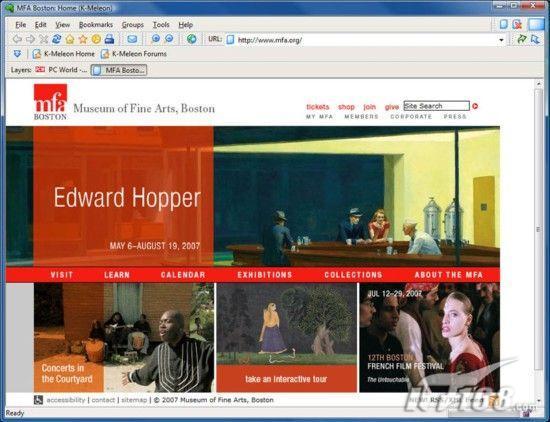Viewport: 550px width, 422px height.
Task: Open the Tools menu
Action: pyautogui.click(x=161, y=25)
